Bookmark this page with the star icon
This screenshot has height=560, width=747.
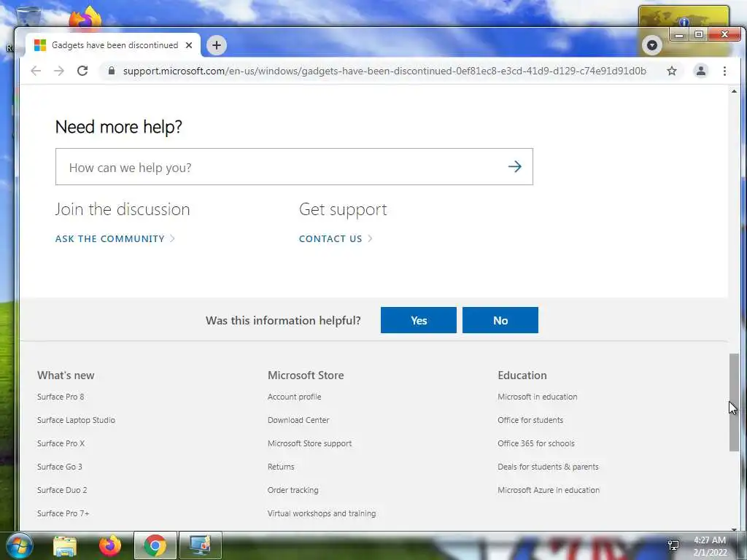coord(672,71)
